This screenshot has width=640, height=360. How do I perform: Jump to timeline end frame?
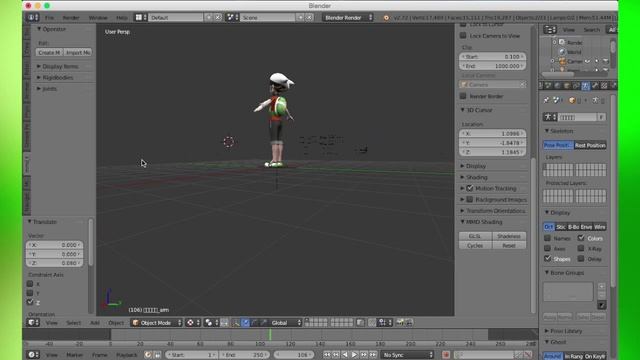tap(373, 355)
